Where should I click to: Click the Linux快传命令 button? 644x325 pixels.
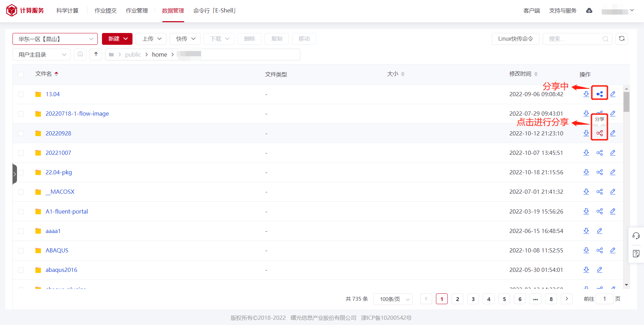point(515,39)
